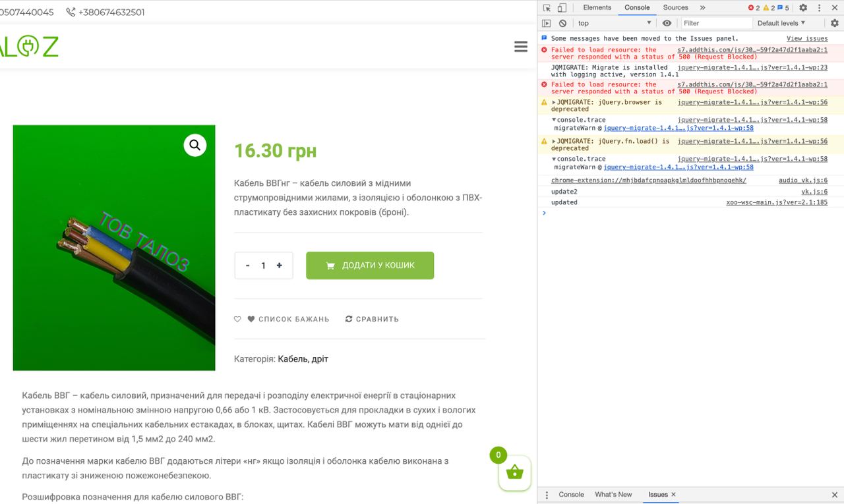Open DevTools settings gear
This screenshot has width=844, height=504.
point(803,8)
